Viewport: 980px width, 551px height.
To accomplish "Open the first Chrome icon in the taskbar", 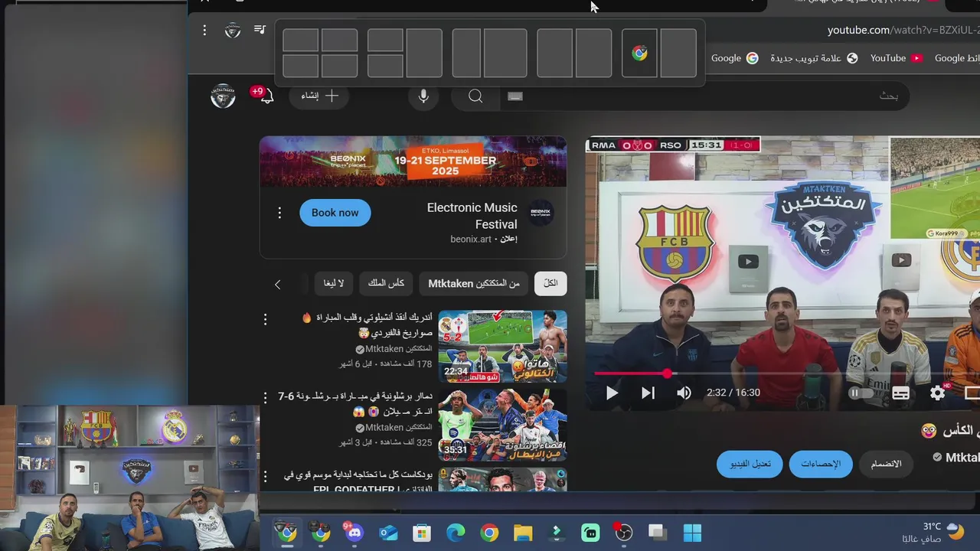I will (x=287, y=533).
